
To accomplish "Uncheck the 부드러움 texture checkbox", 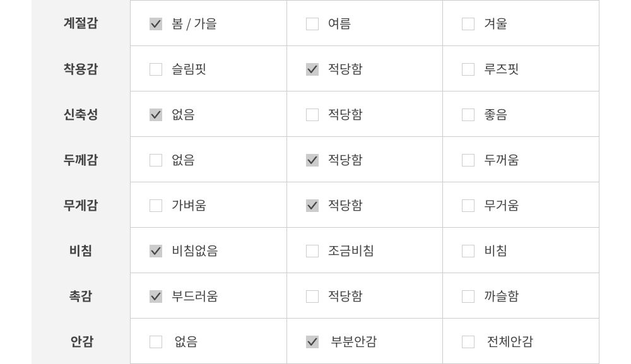I will 156,296.
